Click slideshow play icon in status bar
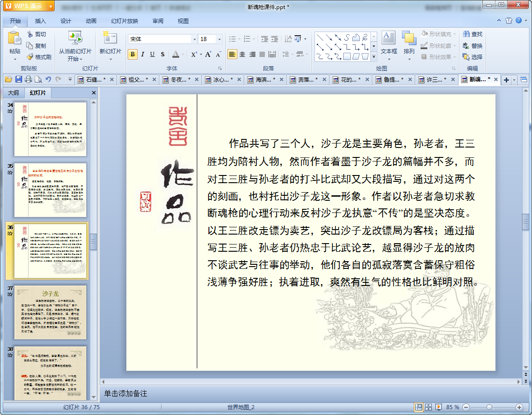 tap(438, 407)
